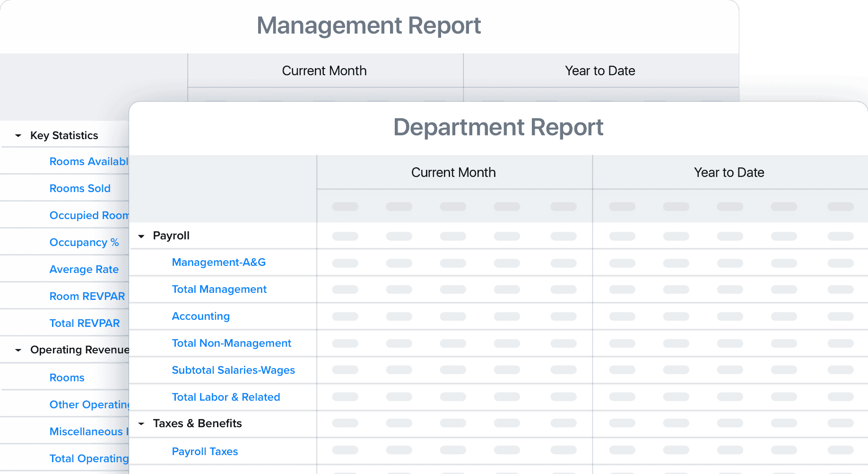868x474 pixels.
Task: Open the Payroll Taxes link
Action: [205, 451]
